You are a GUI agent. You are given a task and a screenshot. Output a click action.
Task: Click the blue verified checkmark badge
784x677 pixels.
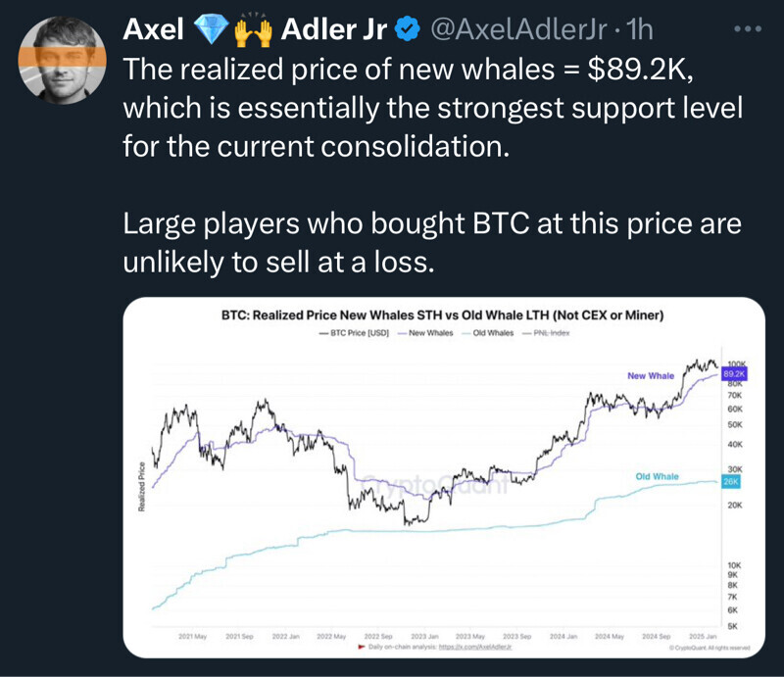408,31
